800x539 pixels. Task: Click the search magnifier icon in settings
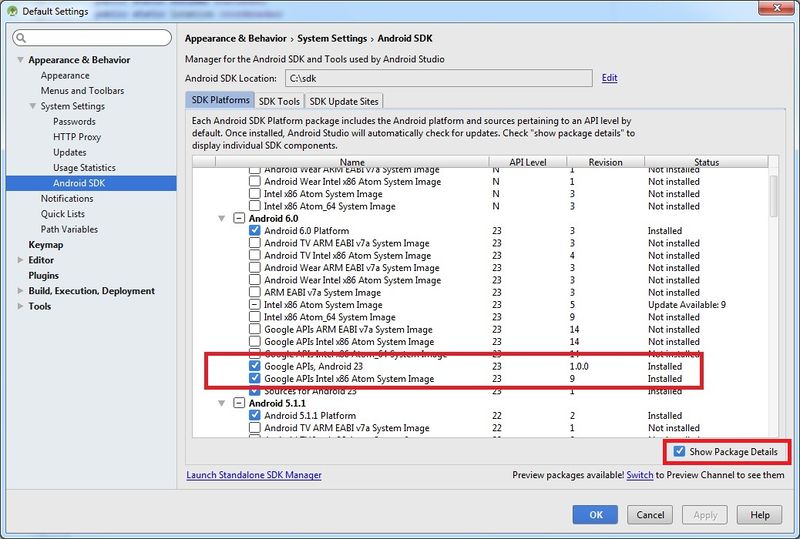click(21, 38)
